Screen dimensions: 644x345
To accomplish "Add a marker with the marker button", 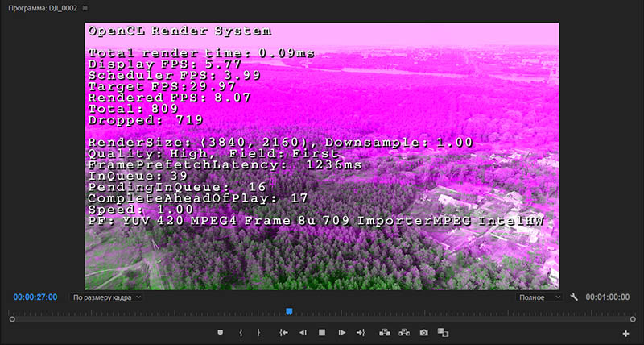I will coord(220,333).
